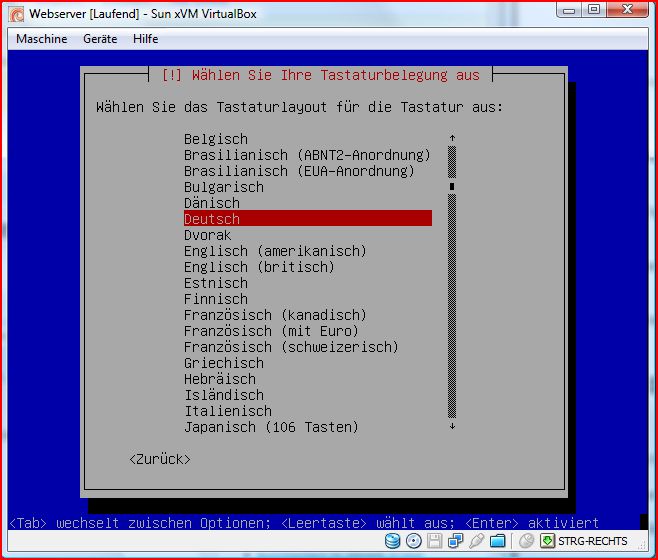Choose the Dvorak keyboard layout

click(x=208, y=235)
